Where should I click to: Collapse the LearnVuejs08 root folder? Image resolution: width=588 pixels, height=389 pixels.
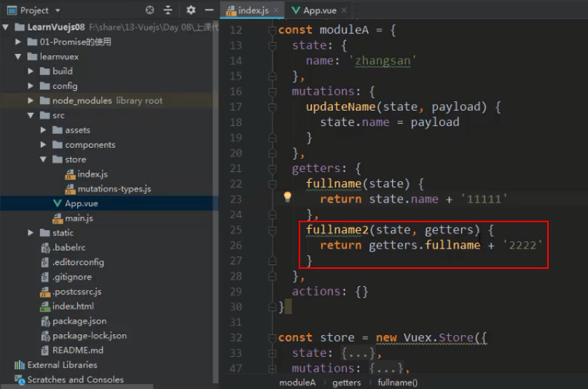tap(6, 27)
